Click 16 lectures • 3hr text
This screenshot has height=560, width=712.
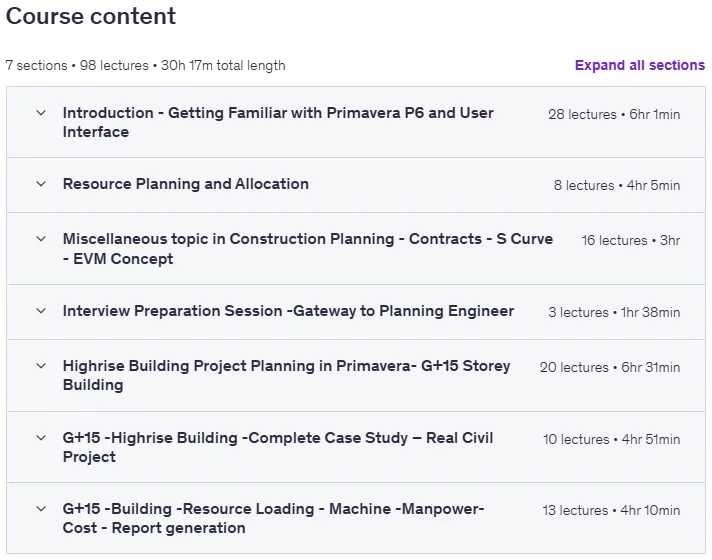coord(631,240)
